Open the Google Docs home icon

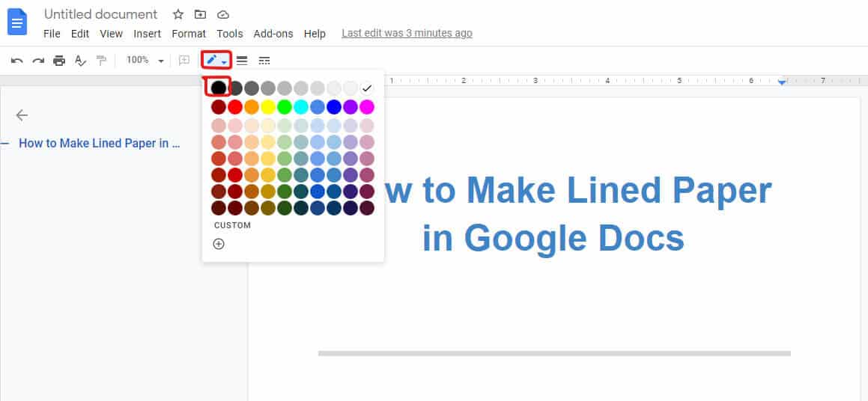(x=17, y=22)
